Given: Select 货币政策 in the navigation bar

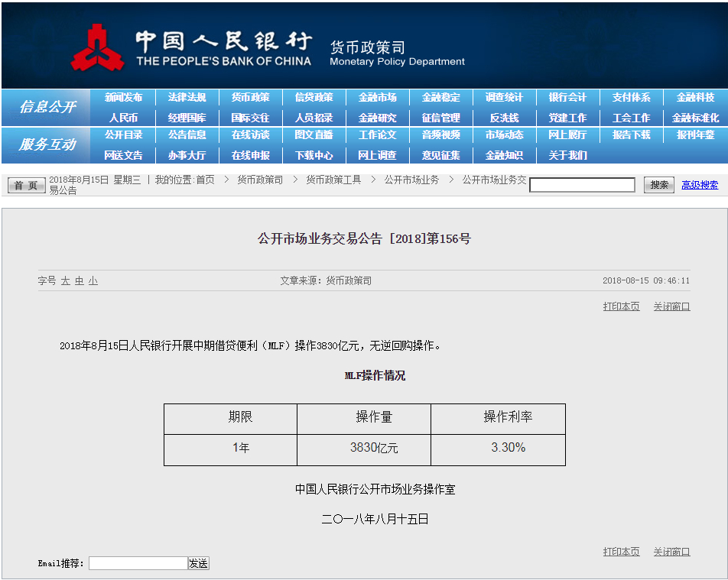Looking at the screenshot, I should click(x=250, y=98).
